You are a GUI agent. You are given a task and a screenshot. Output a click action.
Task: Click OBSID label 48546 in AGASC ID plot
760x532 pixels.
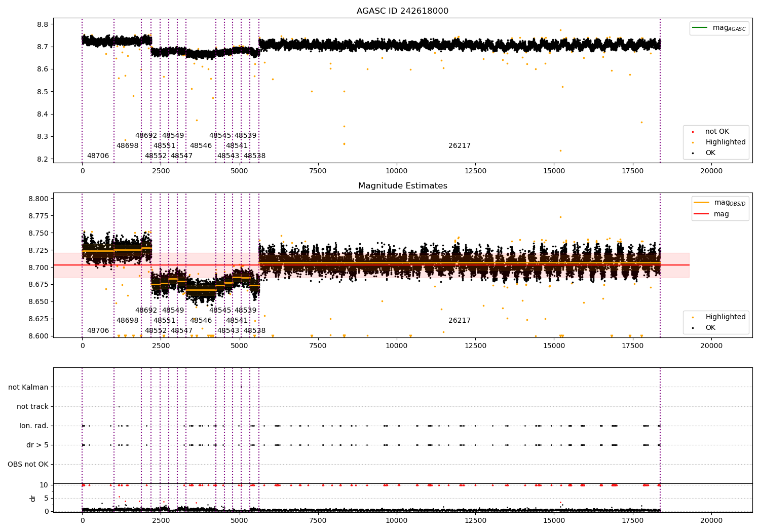[x=201, y=146]
